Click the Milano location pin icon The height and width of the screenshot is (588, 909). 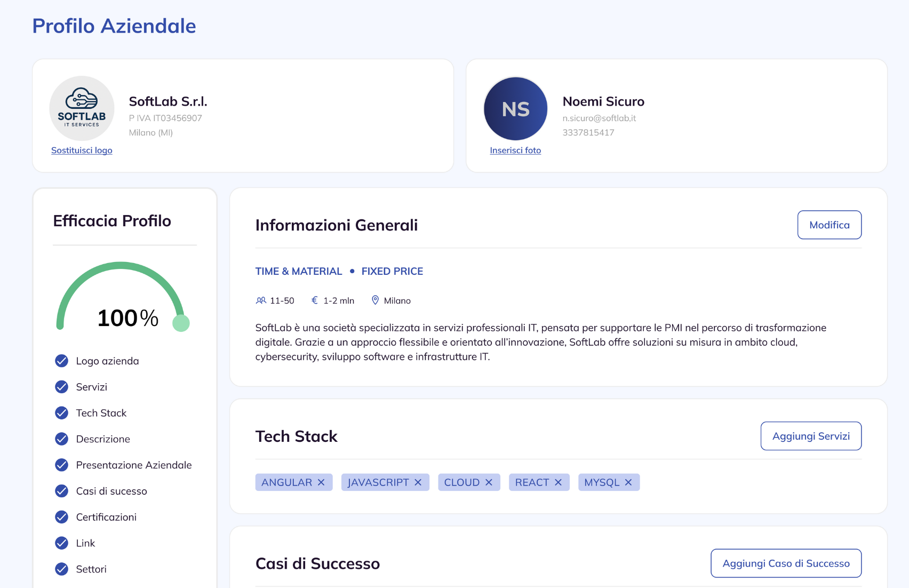point(375,300)
